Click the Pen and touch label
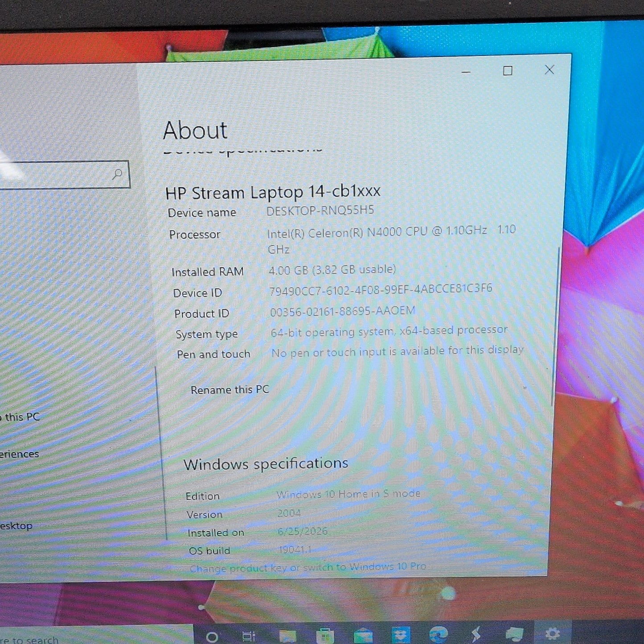The width and height of the screenshot is (644, 644). coord(213,354)
